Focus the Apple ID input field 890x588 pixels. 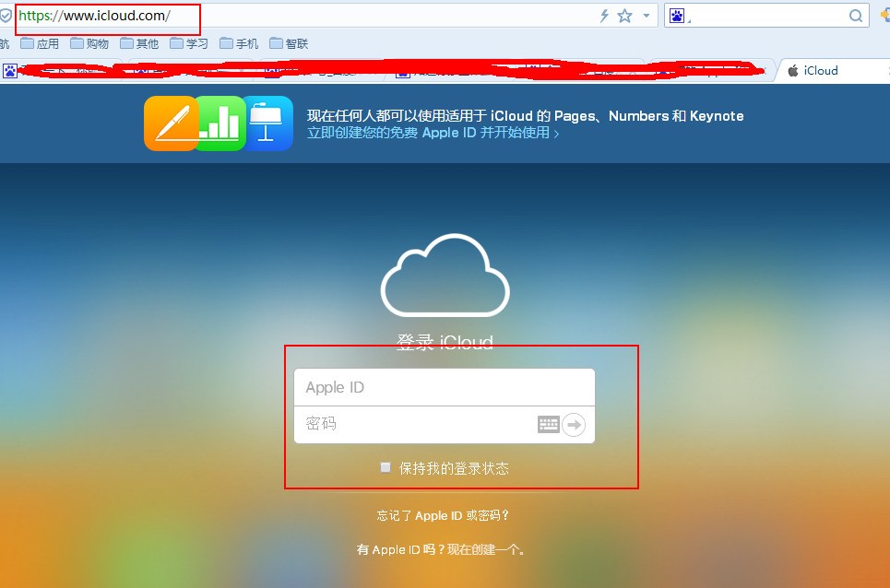tap(445, 387)
